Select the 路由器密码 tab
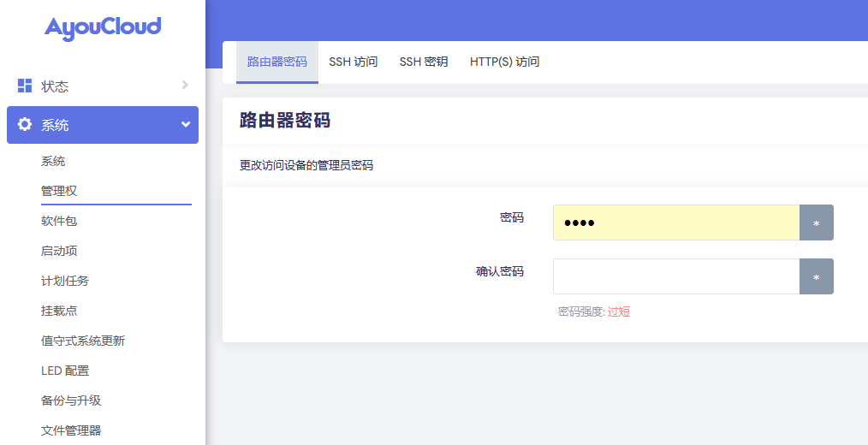The image size is (868, 445). tap(276, 62)
